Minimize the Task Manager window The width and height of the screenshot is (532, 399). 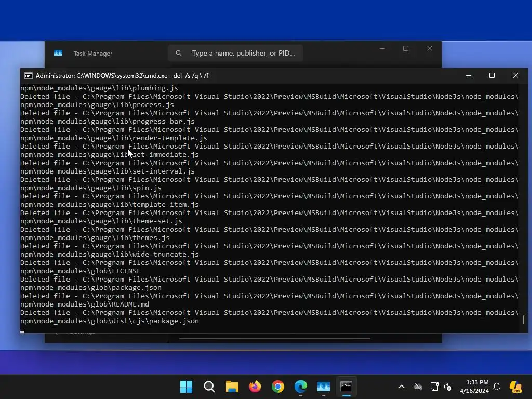[382, 48]
